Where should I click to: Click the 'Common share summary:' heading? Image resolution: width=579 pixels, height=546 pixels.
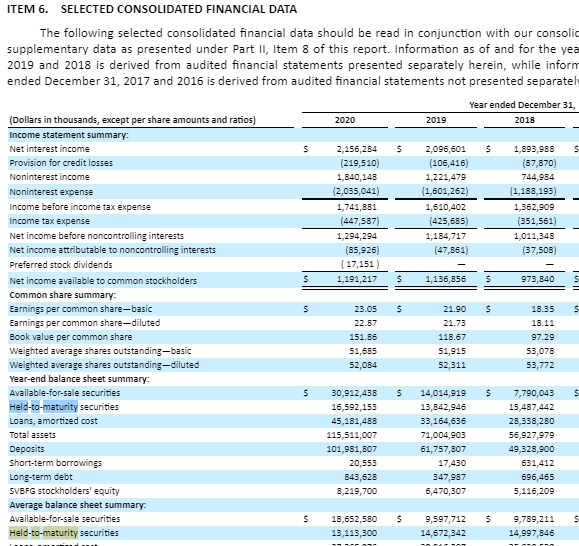coord(63,295)
